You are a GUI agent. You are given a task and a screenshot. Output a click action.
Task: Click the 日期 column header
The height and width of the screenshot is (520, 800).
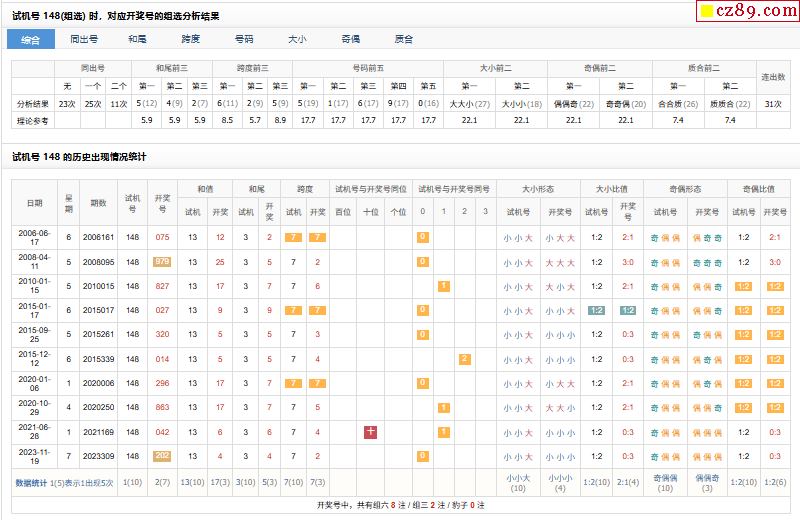[x=34, y=203]
